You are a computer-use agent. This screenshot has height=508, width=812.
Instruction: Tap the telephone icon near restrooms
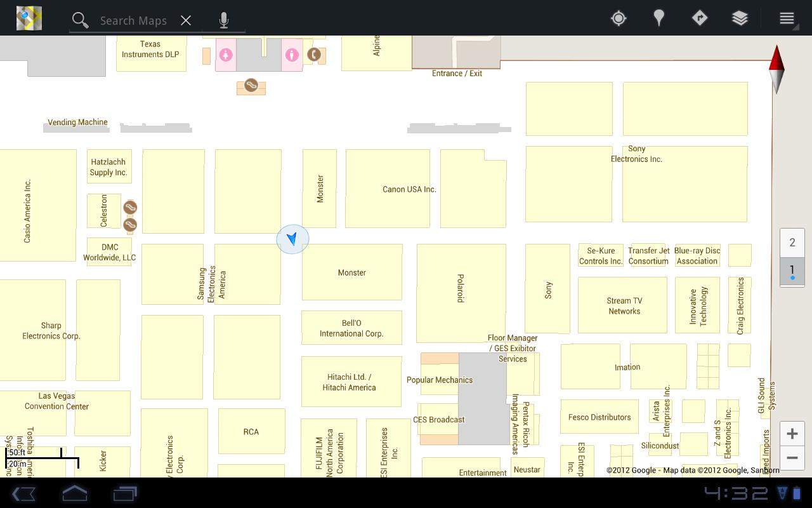313,55
